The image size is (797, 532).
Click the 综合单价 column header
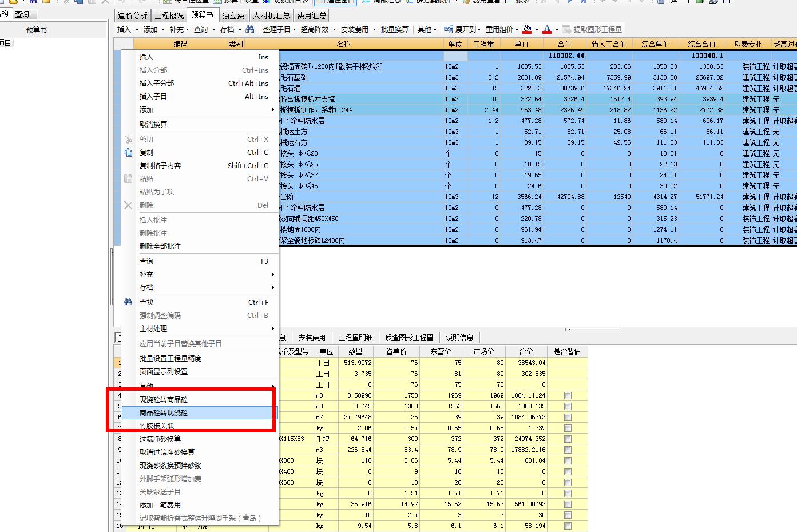point(655,44)
